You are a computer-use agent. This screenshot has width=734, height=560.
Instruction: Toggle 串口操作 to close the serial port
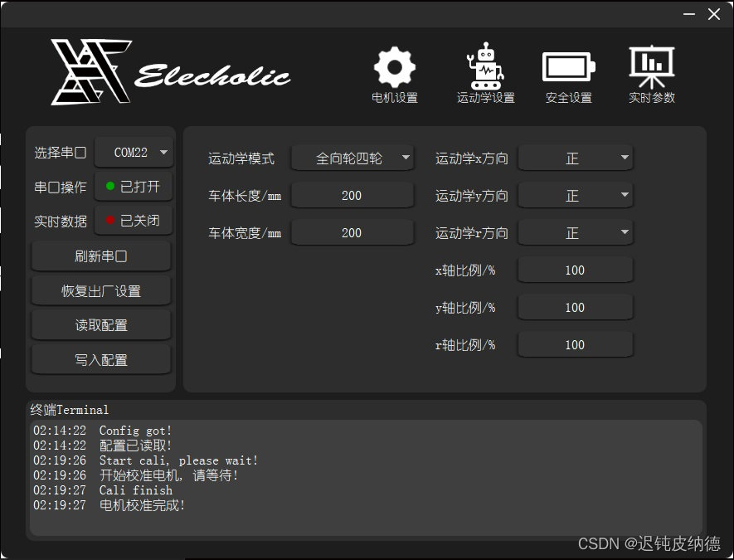[134, 187]
